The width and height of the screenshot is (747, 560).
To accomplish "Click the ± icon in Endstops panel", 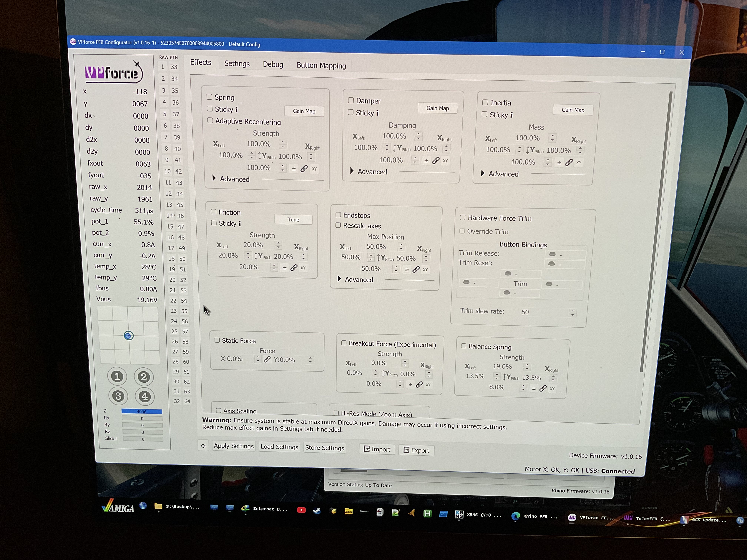I will [x=407, y=269].
